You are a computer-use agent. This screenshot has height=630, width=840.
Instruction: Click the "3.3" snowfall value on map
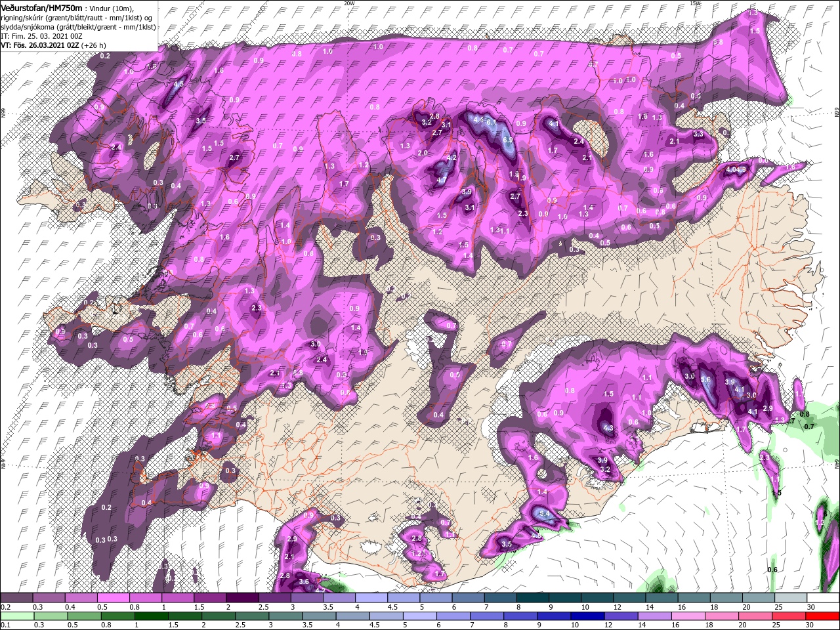click(698, 134)
